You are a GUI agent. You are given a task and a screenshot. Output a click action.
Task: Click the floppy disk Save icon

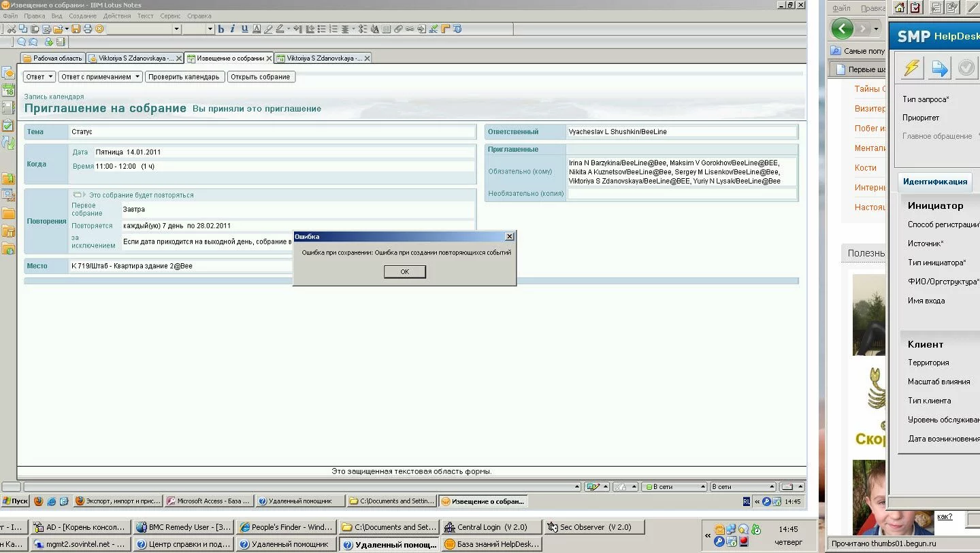coord(76,29)
